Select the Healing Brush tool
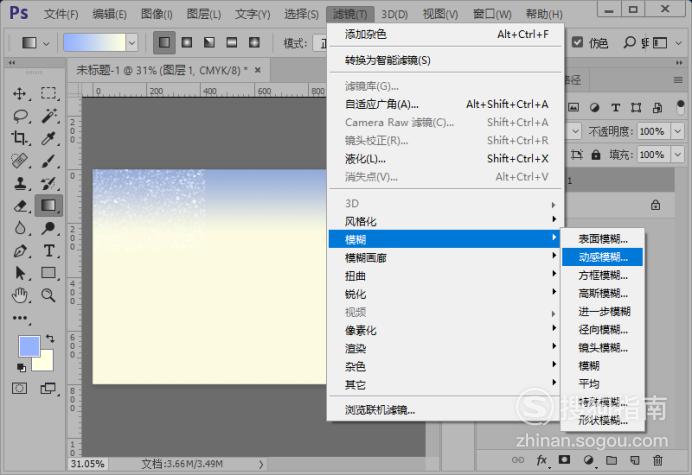 click(x=19, y=161)
